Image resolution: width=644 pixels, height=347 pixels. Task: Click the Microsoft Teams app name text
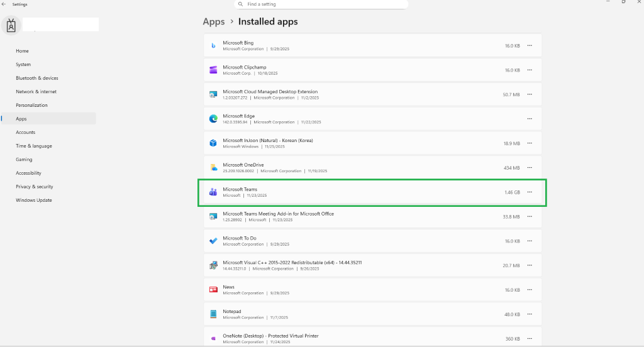point(240,189)
